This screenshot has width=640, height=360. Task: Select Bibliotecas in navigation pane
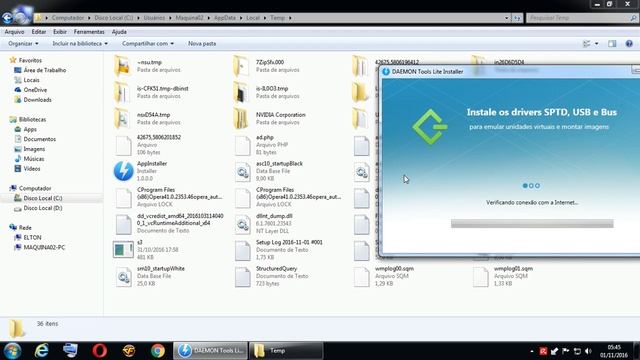pyautogui.click(x=32, y=119)
